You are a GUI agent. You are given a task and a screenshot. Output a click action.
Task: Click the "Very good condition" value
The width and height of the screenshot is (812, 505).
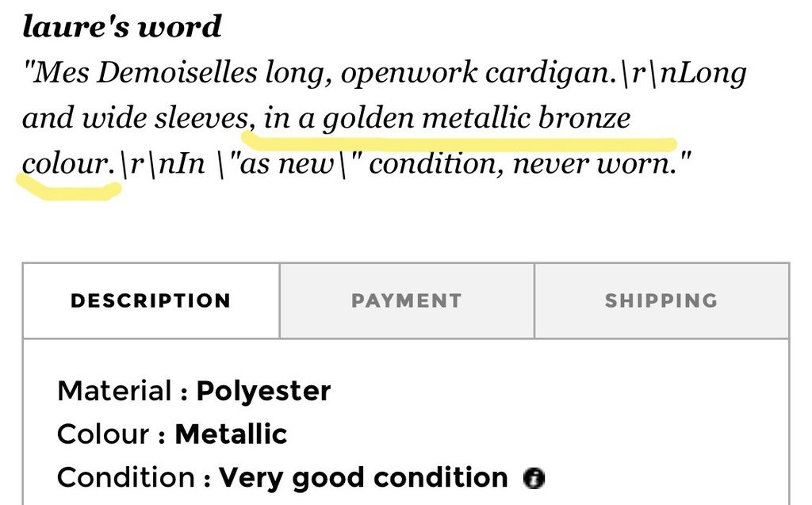click(363, 478)
